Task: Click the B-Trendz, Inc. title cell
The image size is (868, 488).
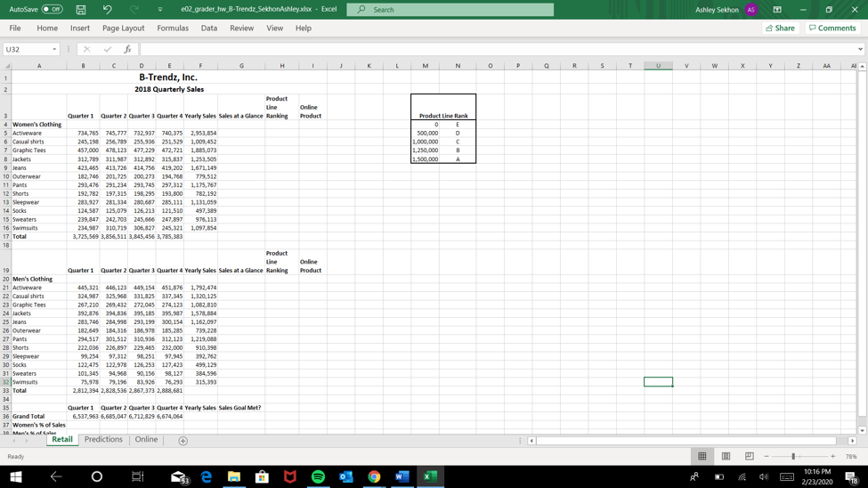Action: (x=168, y=77)
